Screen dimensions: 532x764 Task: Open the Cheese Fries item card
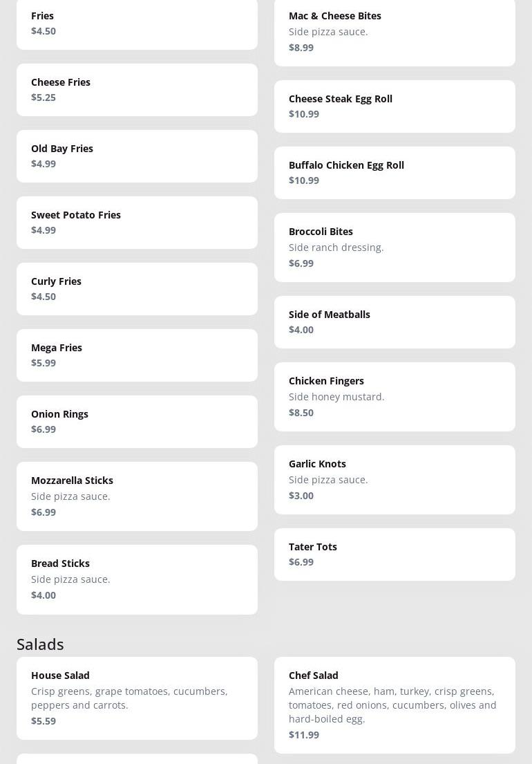coord(137,90)
